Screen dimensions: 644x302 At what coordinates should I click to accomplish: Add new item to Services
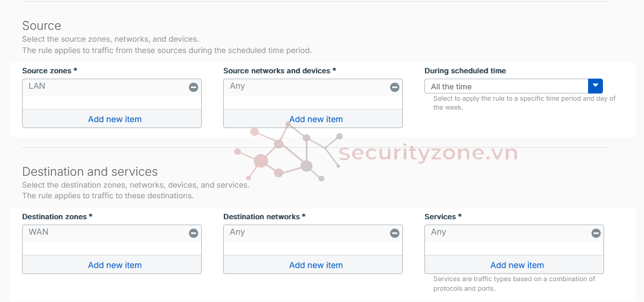[517, 265]
